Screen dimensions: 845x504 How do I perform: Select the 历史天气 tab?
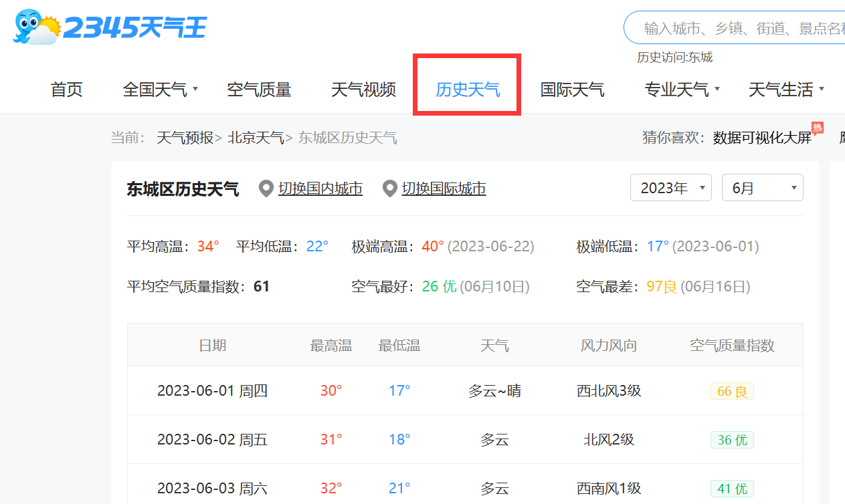tap(468, 90)
